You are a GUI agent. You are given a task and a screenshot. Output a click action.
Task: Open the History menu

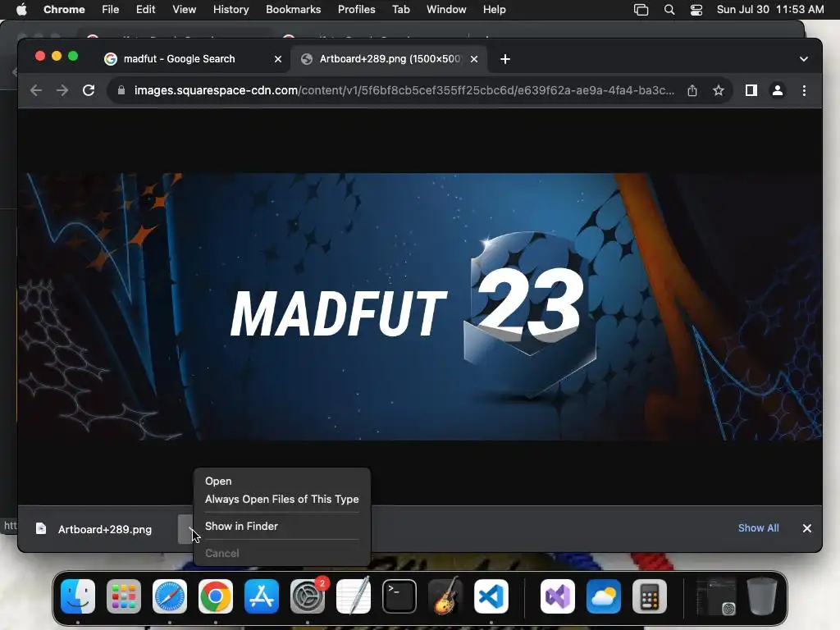(x=231, y=10)
